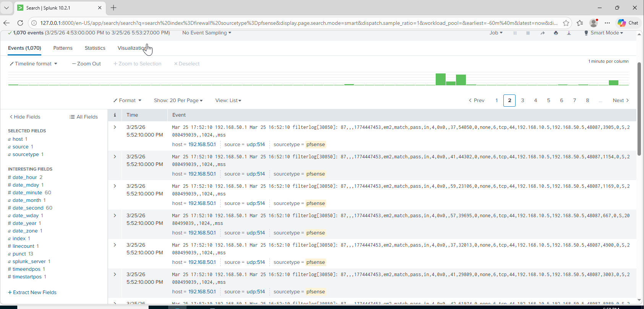Close the Search | Splunk browser tab

point(100,8)
